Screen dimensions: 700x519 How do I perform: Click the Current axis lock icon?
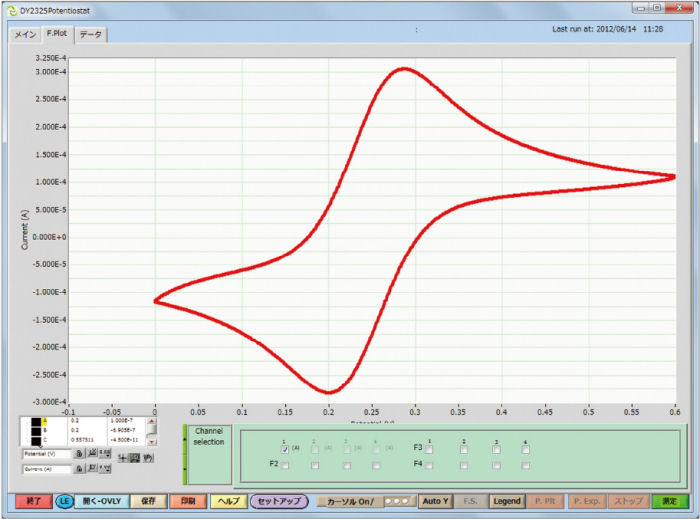(x=79, y=468)
